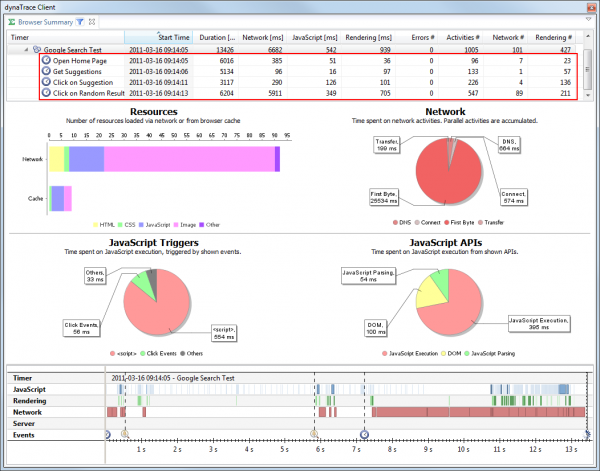Viewport: 600px width, 471px height.
Task: Click the JavaScript Execution label on APIs pie
Action: click(539, 324)
